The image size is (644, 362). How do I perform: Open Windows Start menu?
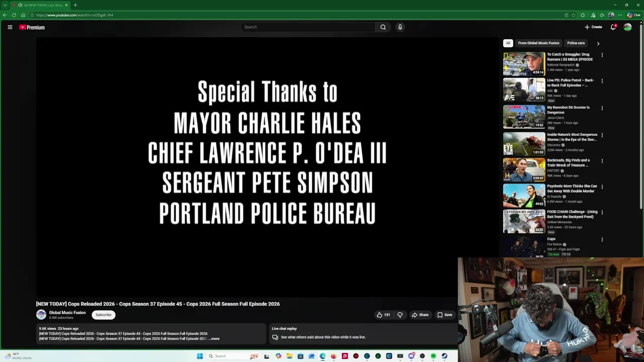(200, 356)
